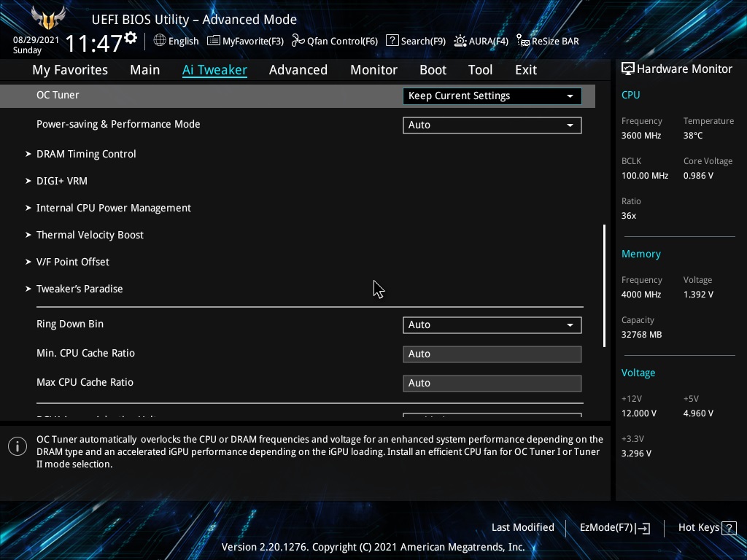Click Min. CPU Cache Ratio field
Image resolution: width=747 pixels, height=560 pixels.
coord(492,354)
